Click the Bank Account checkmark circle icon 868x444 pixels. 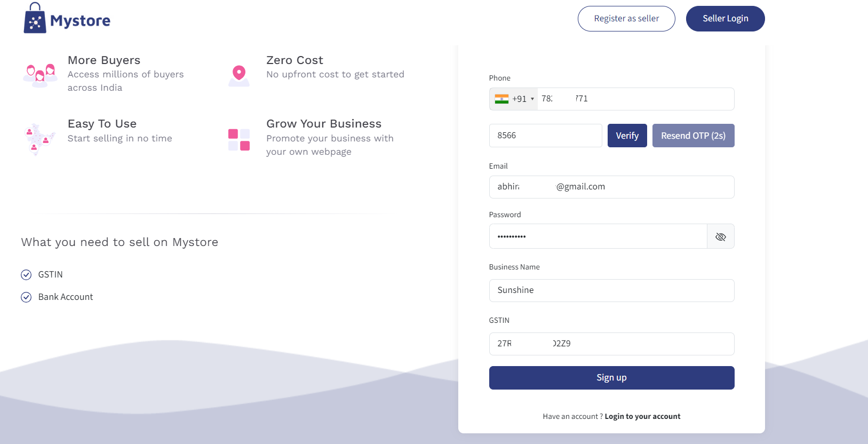click(26, 297)
